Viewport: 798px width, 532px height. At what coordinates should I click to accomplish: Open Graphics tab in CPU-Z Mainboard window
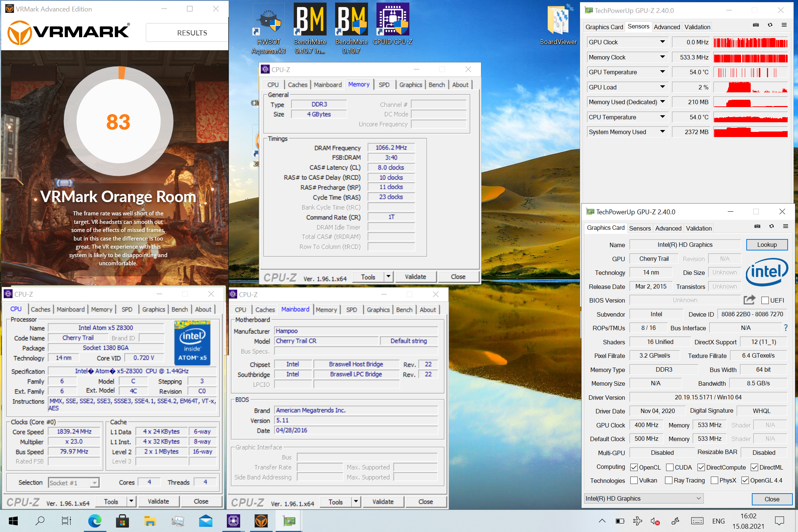pos(378,310)
